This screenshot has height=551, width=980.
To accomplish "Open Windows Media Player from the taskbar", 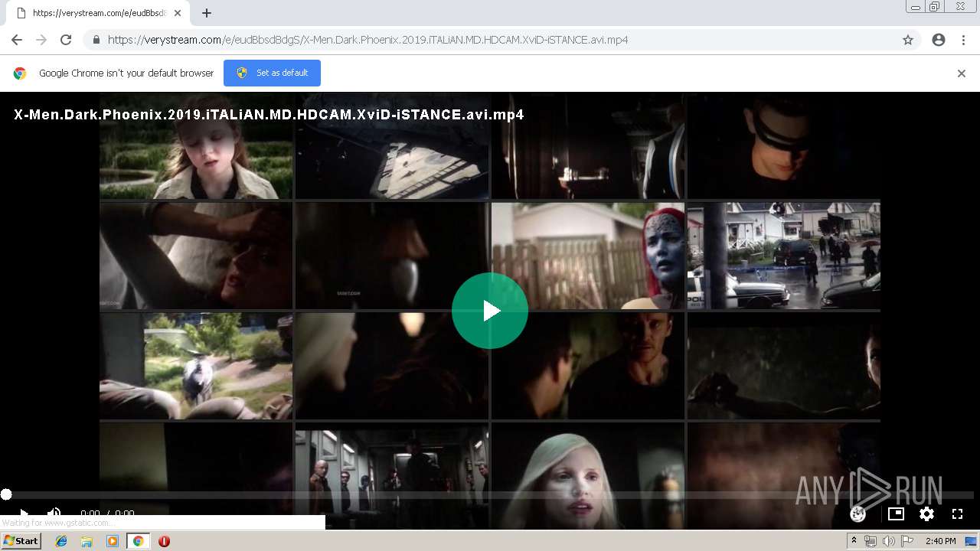I will point(113,541).
